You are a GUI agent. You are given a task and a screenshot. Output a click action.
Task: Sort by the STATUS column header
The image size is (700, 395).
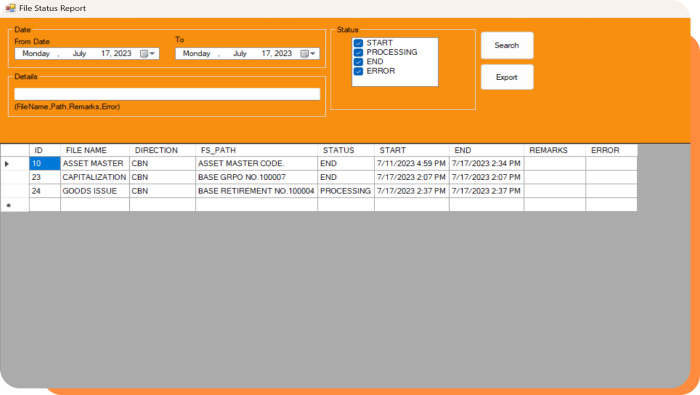(346, 150)
